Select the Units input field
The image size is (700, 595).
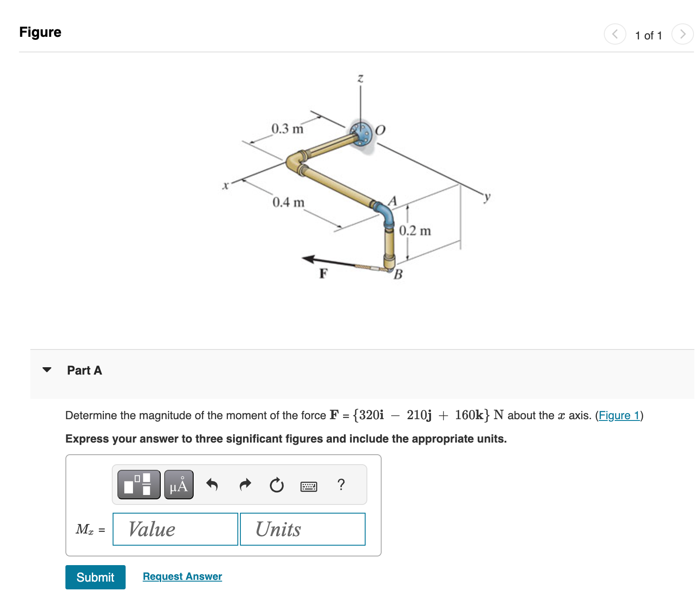(302, 529)
